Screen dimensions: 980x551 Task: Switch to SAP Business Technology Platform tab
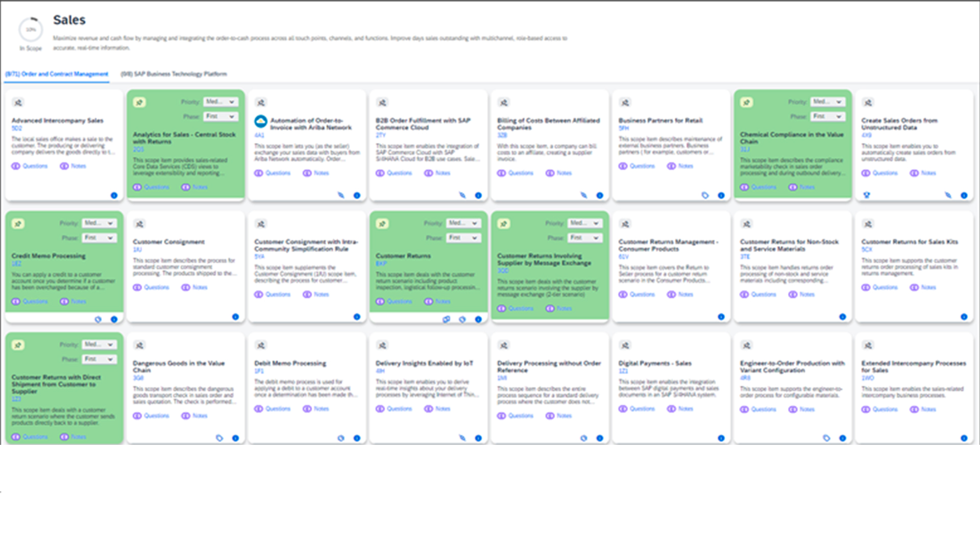[x=174, y=74]
